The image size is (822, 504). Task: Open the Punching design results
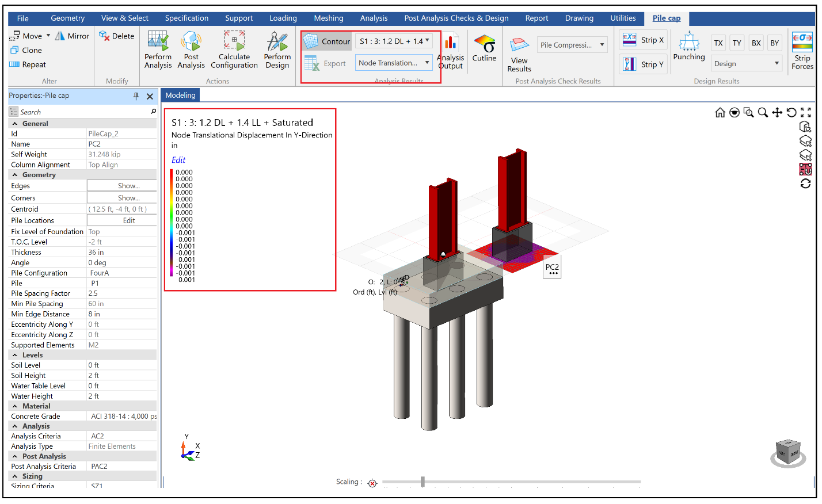(689, 47)
